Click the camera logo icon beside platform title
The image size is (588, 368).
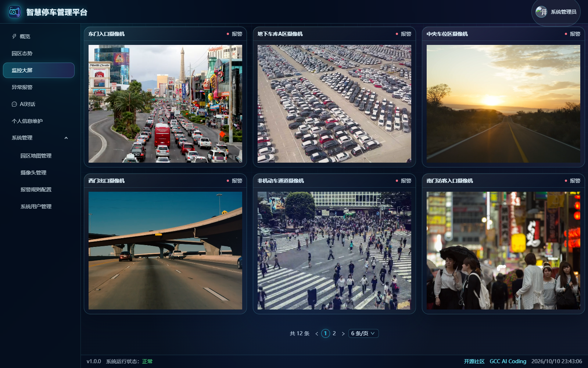(15, 12)
